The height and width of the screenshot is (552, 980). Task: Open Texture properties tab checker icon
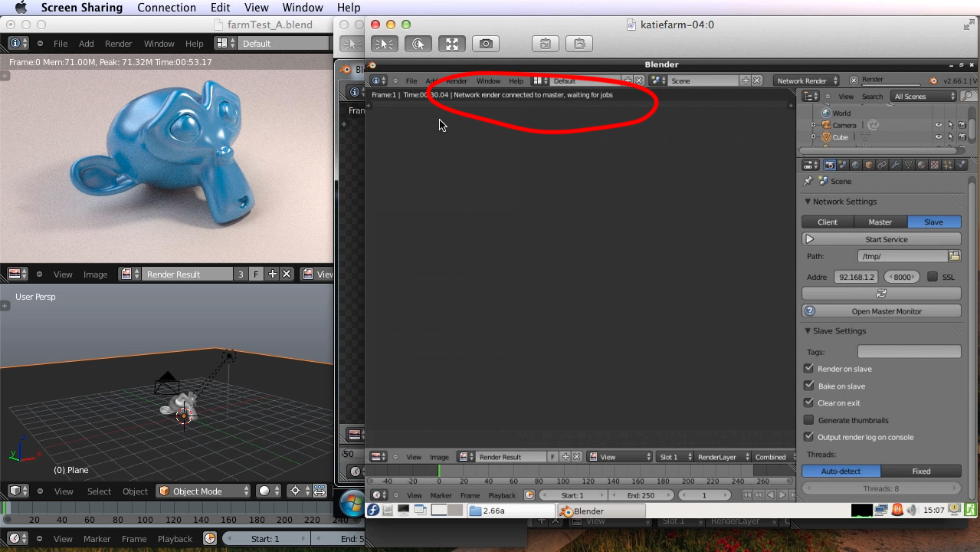point(934,165)
